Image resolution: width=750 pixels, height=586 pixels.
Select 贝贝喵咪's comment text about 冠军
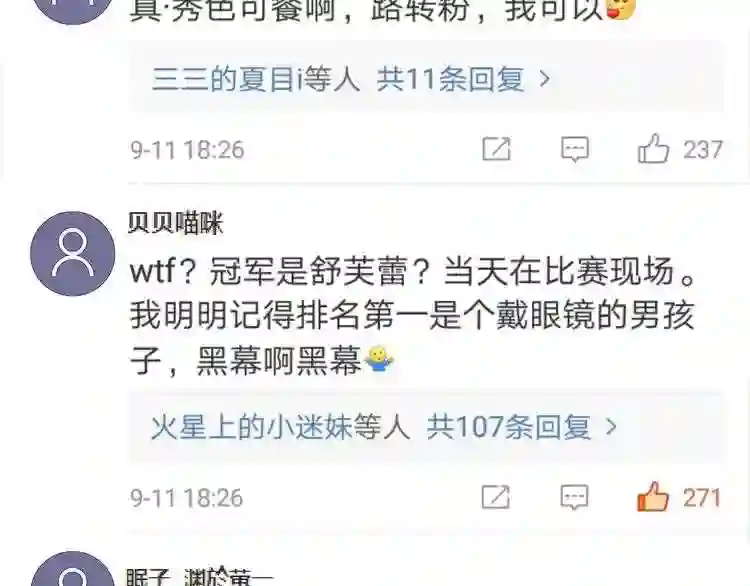click(x=413, y=316)
